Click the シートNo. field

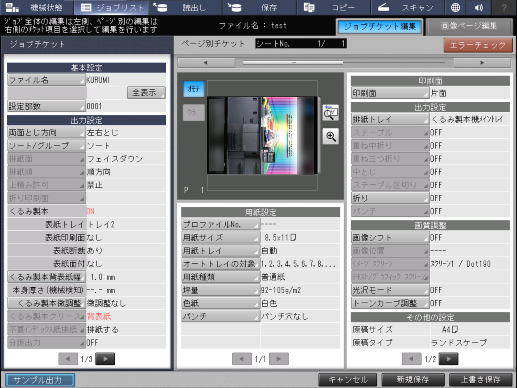301,43
